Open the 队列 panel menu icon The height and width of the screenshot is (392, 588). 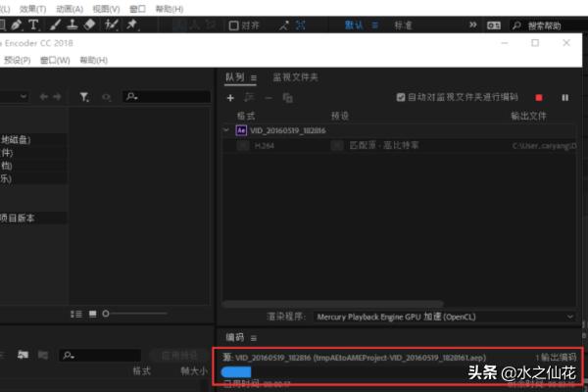[254, 77]
